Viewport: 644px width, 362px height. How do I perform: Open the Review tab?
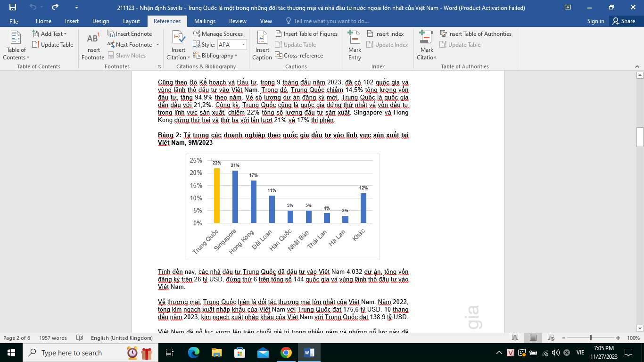[238, 21]
